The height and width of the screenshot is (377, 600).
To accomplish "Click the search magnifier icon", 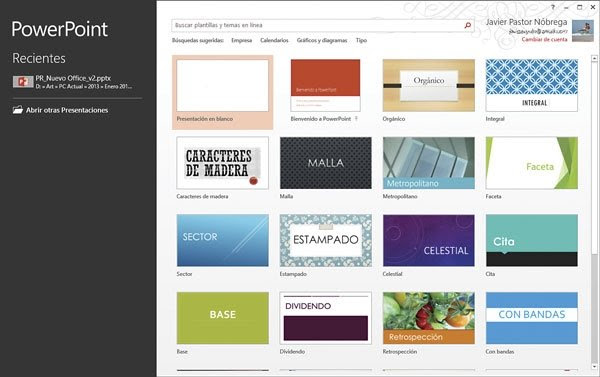I will pyautogui.click(x=467, y=25).
